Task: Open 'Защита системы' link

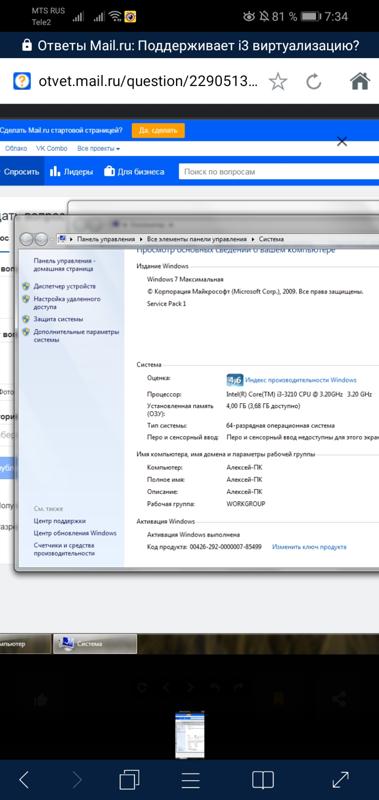Action: 58,319
